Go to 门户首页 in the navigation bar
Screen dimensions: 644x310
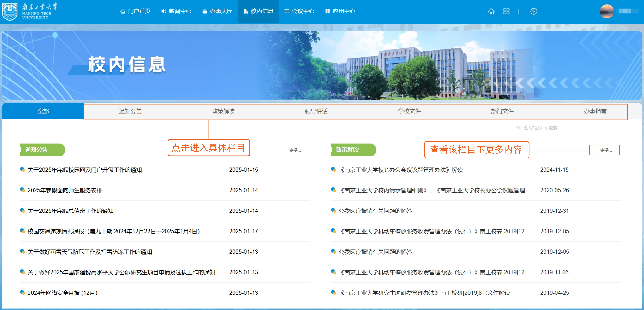coord(135,11)
